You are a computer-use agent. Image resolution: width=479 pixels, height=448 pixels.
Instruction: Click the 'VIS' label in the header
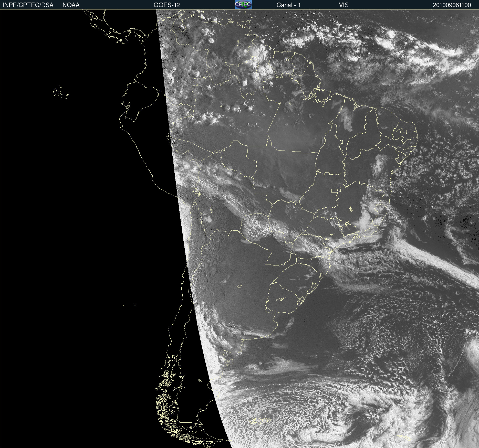344,5
